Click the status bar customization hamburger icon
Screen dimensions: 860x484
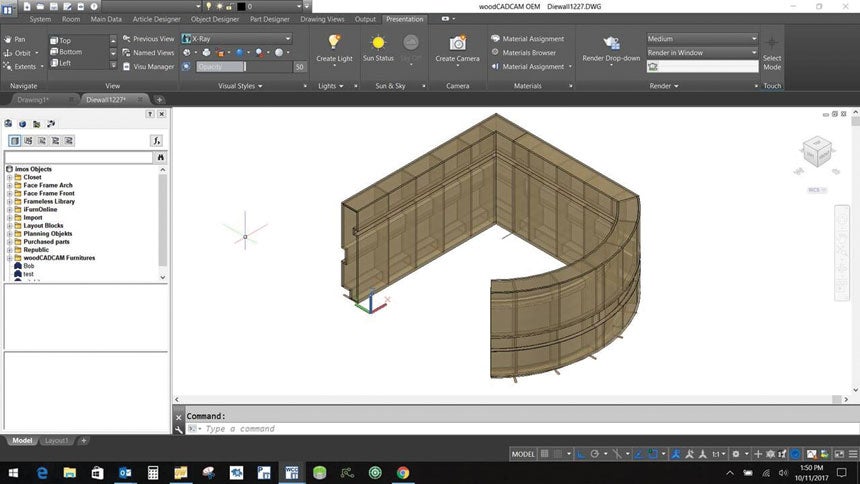coord(853,454)
